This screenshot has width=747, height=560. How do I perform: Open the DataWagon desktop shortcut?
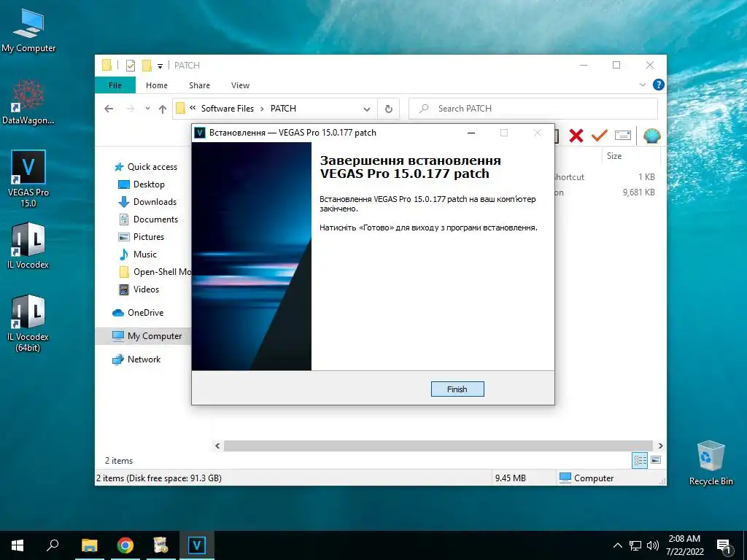coord(28,103)
